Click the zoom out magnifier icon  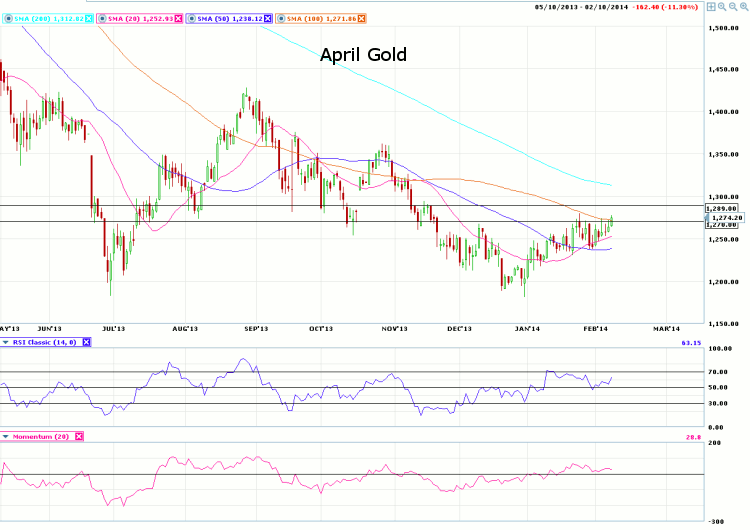[732, 6]
